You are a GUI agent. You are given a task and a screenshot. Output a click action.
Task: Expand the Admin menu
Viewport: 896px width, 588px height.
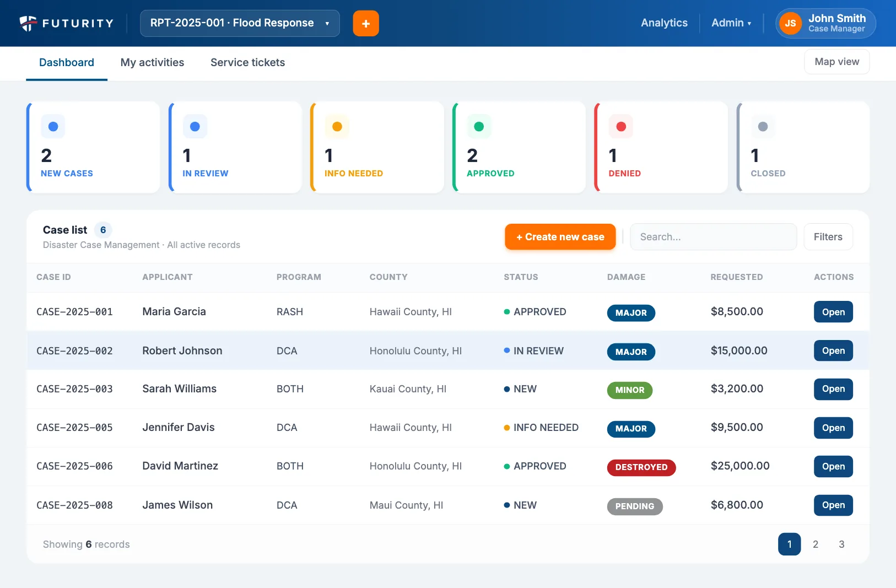(731, 23)
